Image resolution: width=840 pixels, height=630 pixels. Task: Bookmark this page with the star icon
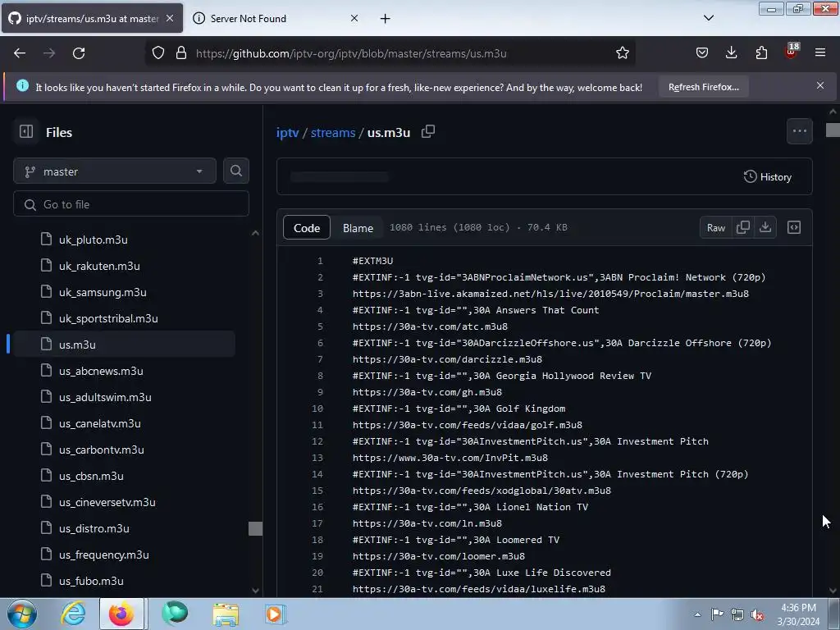point(622,53)
